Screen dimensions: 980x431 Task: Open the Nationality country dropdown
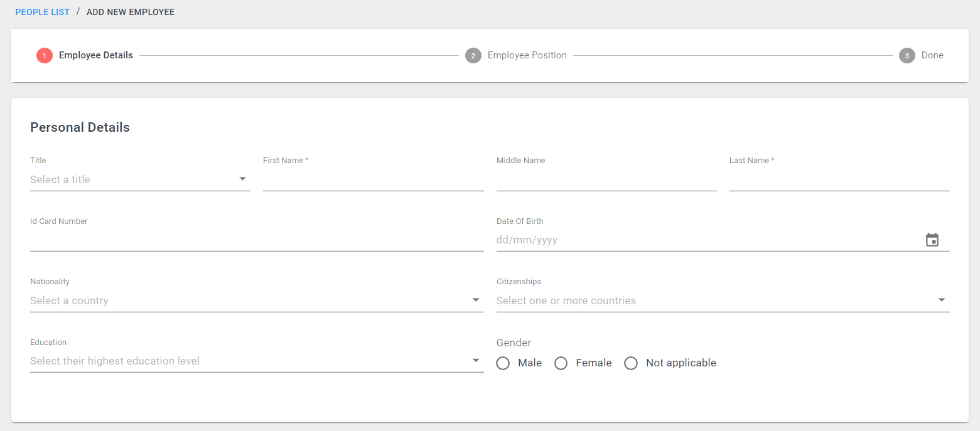click(257, 301)
